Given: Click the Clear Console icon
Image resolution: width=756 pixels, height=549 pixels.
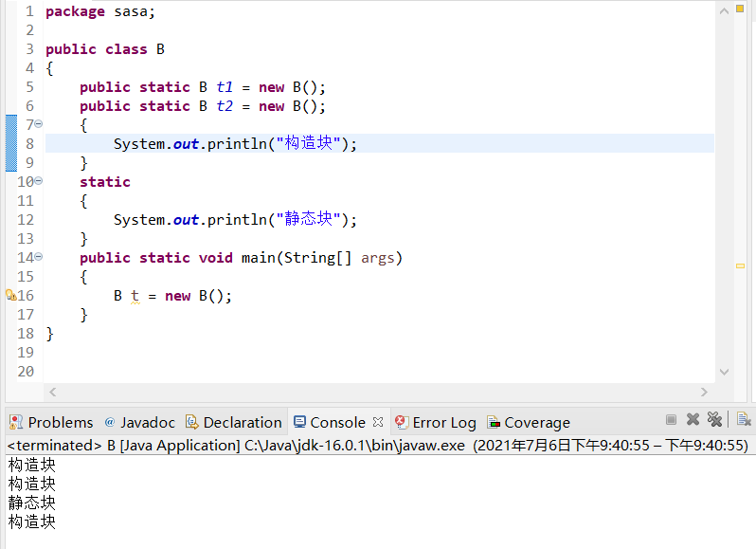Looking at the screenshot, I should coord(744,419).
